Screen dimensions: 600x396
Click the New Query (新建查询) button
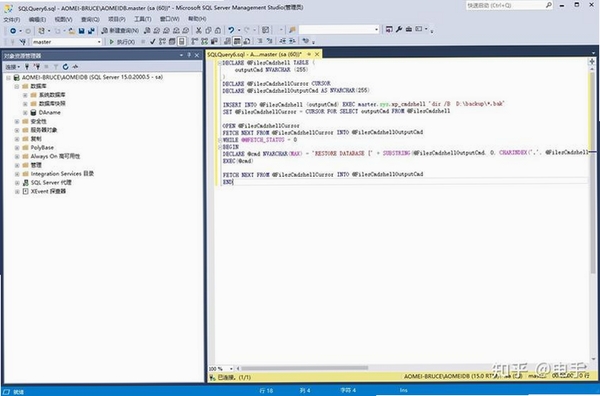(x=120, y=30)
